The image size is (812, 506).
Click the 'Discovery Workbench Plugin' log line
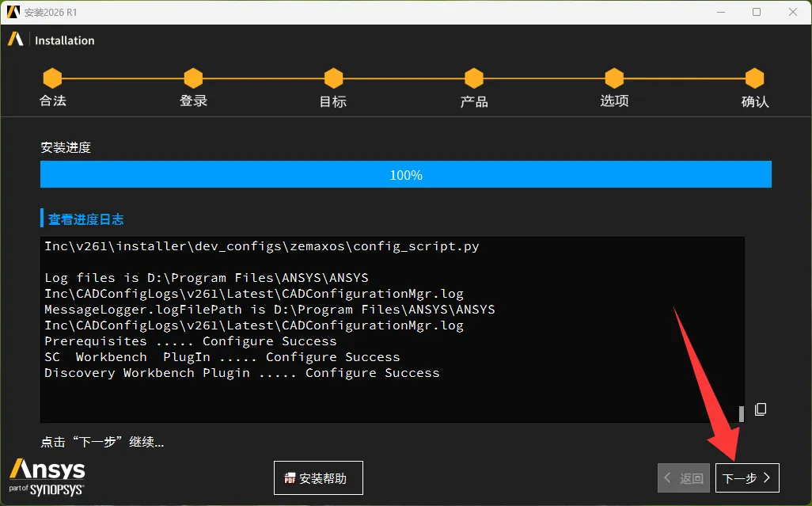pos(242,373)
